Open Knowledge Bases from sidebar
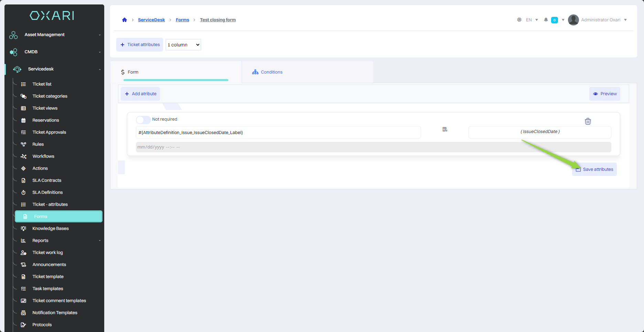 point(51,229)
